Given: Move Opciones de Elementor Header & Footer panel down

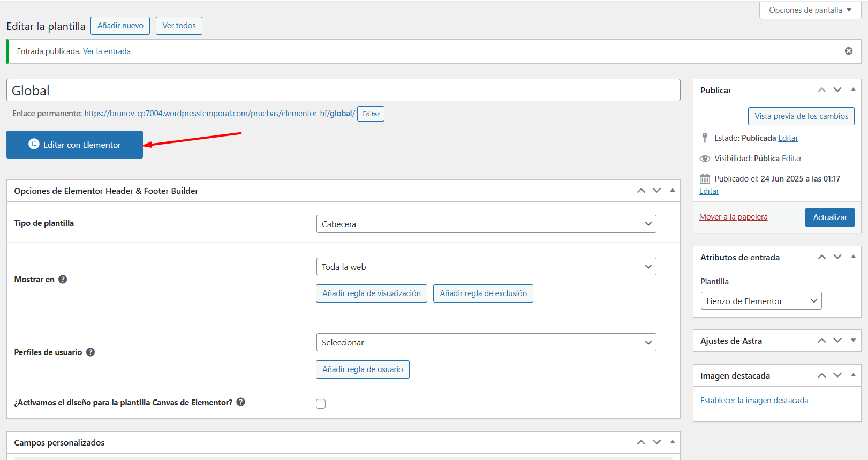Looking at the screenshot, I should 656,191.
